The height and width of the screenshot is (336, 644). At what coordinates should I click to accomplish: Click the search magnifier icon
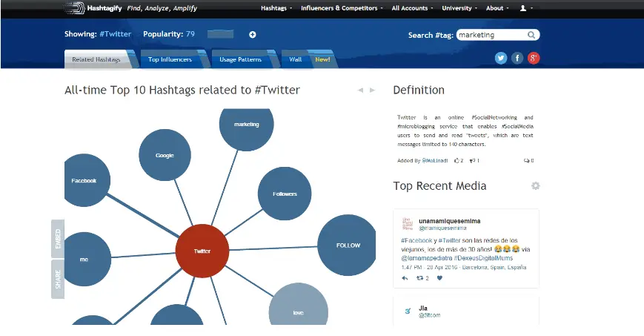[531, 35]
